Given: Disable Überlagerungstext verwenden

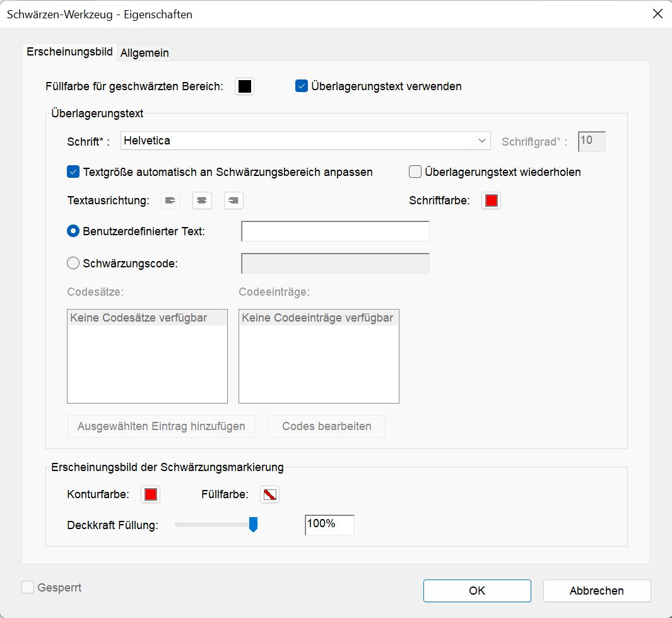Looking at the screenshot, I should coord(301,86).
